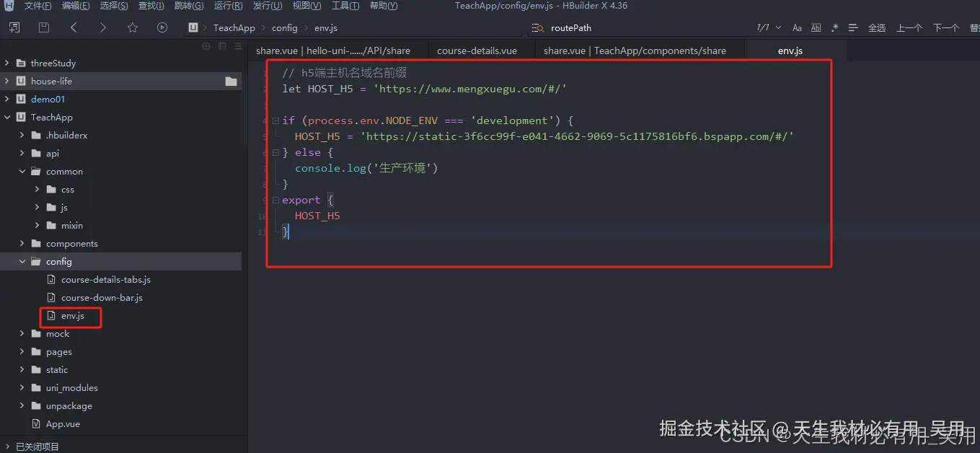Toggle case-sensitive search with the Aa icon
Image resolution: width=980 pixels, height=453 pixels.
[796, 27]
